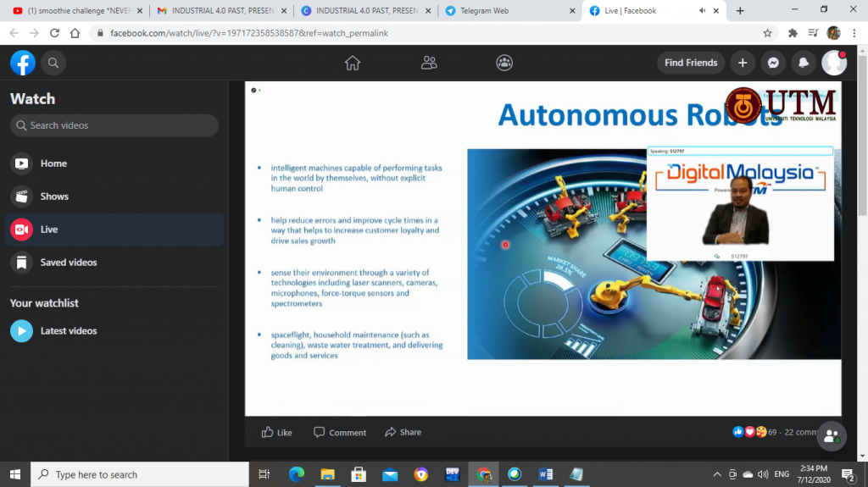
Task: Select Shows in the Watch sidebar
Action: click(54, 196)
